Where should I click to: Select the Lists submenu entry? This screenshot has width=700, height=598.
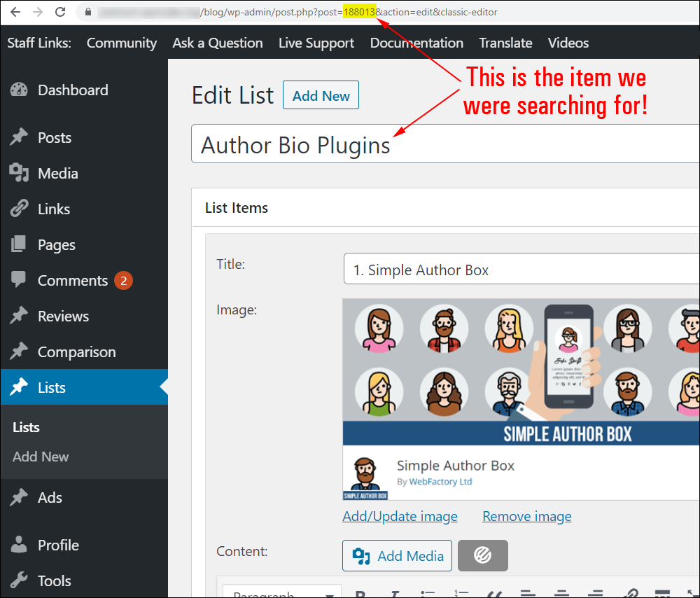coord(27,427)
